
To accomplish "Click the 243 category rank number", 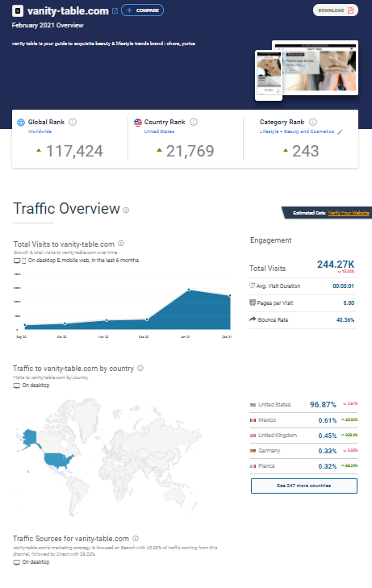I will pos(306,151).
